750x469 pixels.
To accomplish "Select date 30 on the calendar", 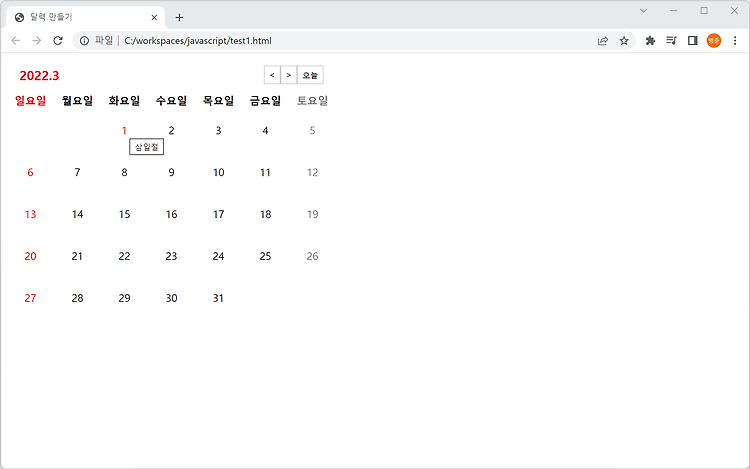I will 171,298.
